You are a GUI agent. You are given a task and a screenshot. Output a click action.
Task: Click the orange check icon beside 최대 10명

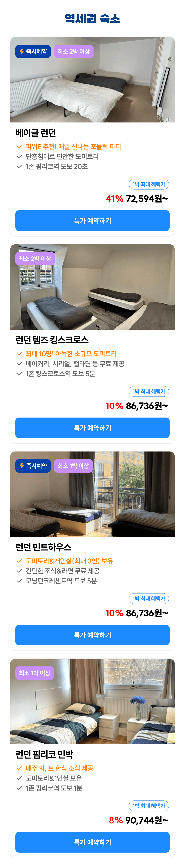pyautogui.click(x=20, y=354)
